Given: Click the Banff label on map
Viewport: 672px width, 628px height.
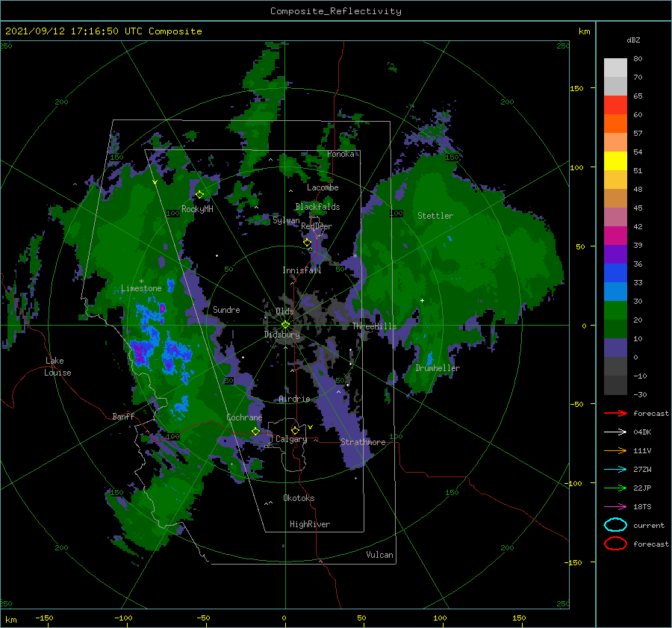Looking at the screenshot, I should [x=123, y=416].
